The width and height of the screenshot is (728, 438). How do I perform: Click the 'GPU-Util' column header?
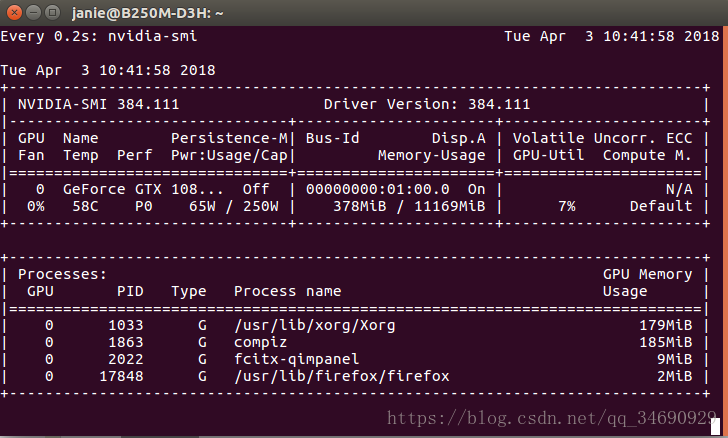tap(548, 155)
